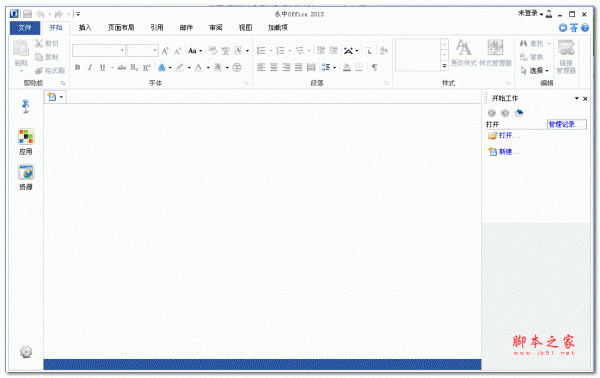600x378 pixels.
Task: Open the font dialog launcher
Action: coord(246,83)
